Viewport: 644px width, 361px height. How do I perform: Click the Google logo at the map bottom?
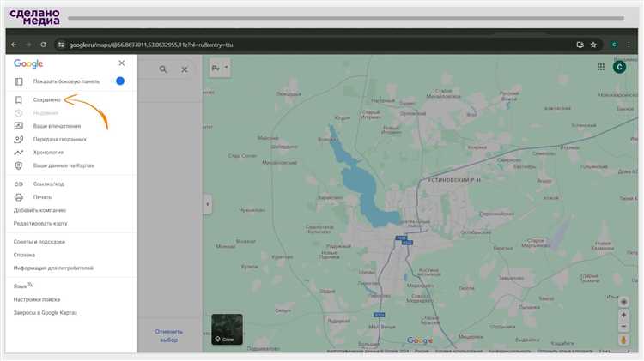pos(420,340)
